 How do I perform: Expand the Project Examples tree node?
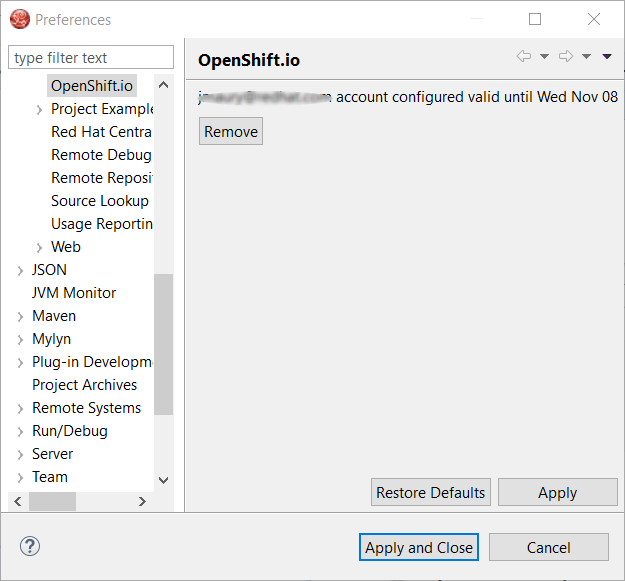click(39, 109)
